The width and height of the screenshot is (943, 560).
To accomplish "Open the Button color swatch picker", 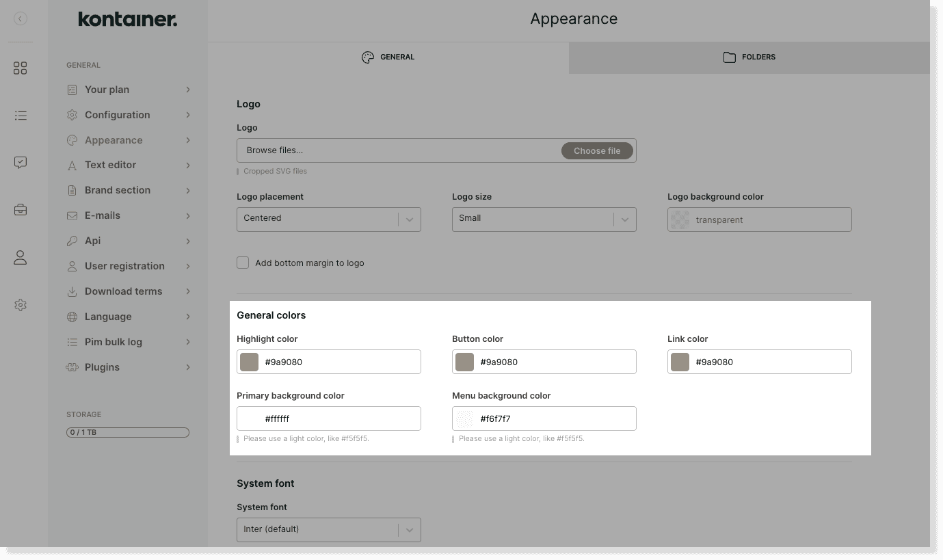I will point(464,361).
